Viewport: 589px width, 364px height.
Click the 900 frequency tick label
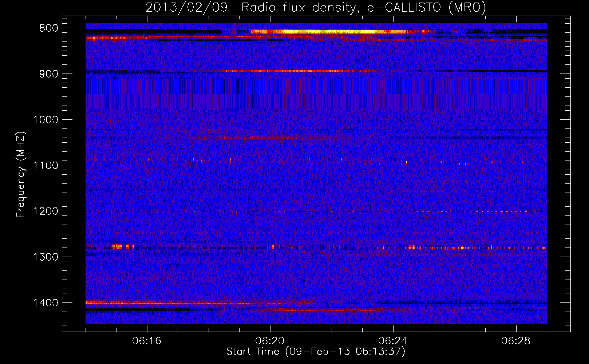(49, 74)
